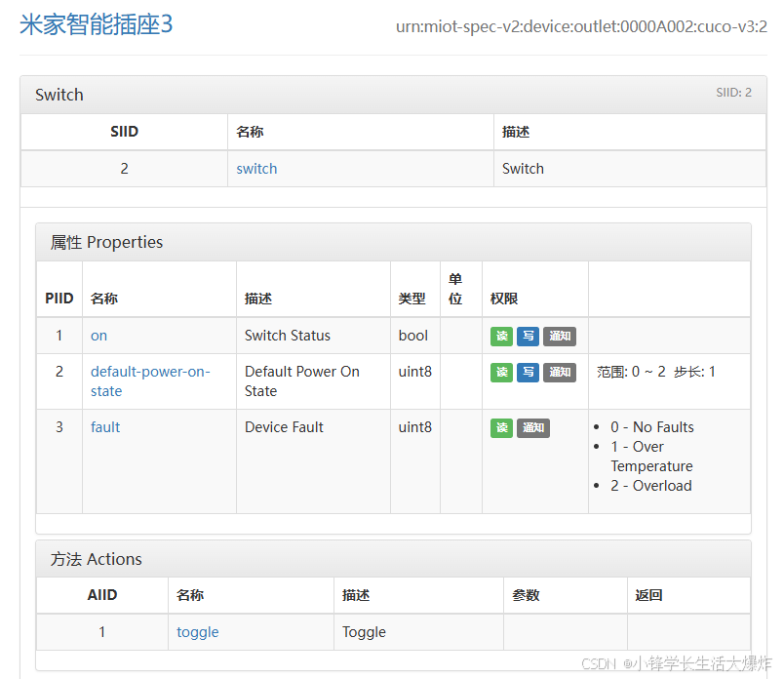784x679 pixels.
Task: Open the 米家智能插座3 title link
Action: [x=96, y=24]
